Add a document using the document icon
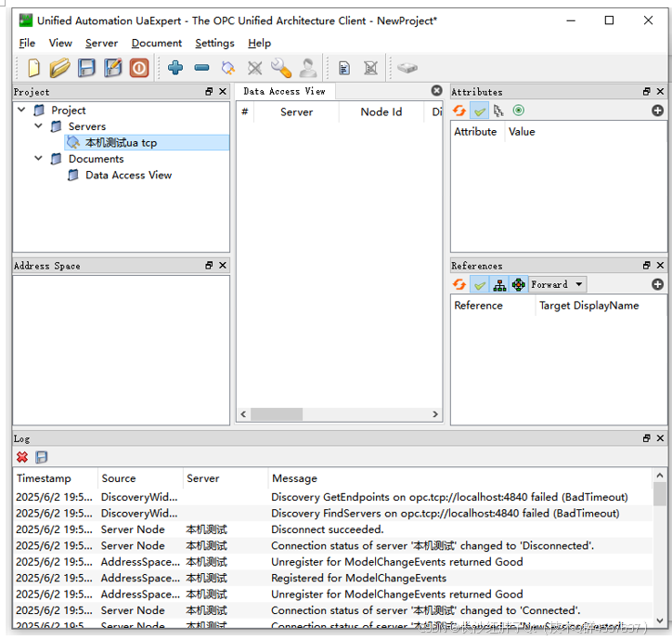Screen dimensions: 672x640 click(x=344, y=68)
